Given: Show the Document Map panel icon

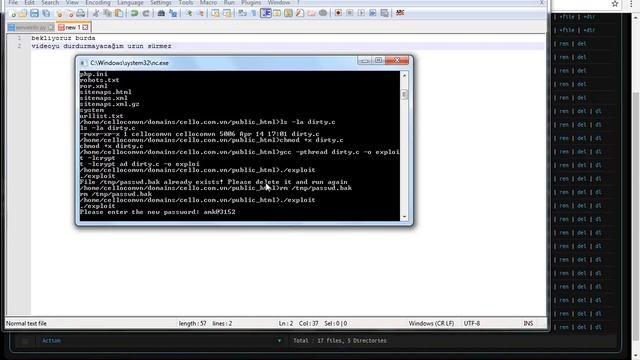Looking at the screenshot, I should 288,13.
